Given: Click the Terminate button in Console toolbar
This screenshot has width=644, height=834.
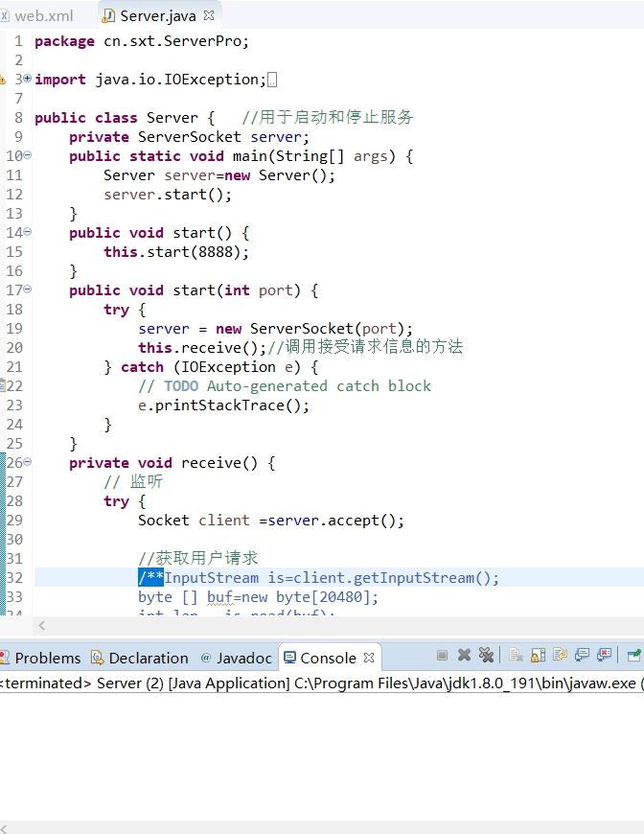Looking at the screenshot, I should point(442,656).
